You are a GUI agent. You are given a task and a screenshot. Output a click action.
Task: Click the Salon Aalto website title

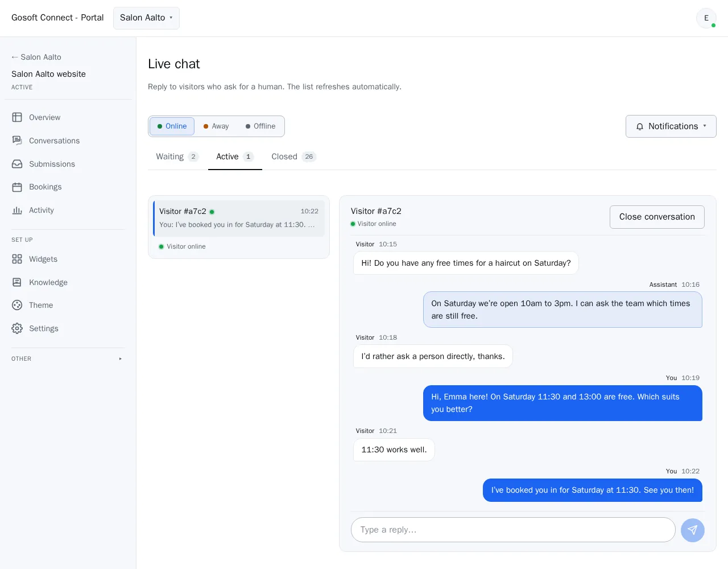pyautogui.click(x=49, y=74)
